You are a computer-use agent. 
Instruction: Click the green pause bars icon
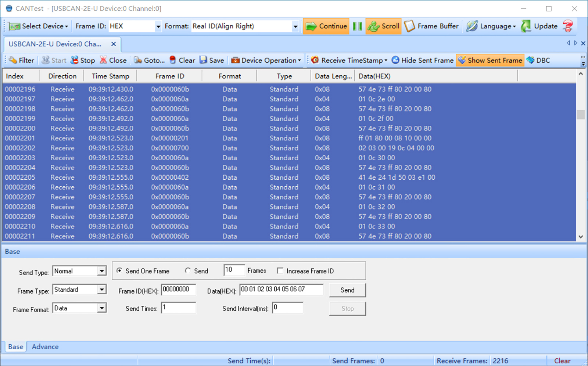[x=357, y=26]
